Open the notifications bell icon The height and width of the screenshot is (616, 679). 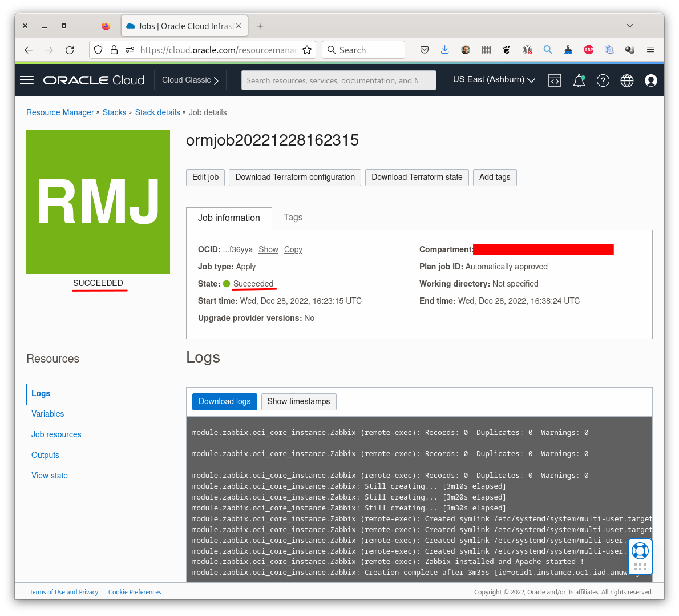click(579, 80)
